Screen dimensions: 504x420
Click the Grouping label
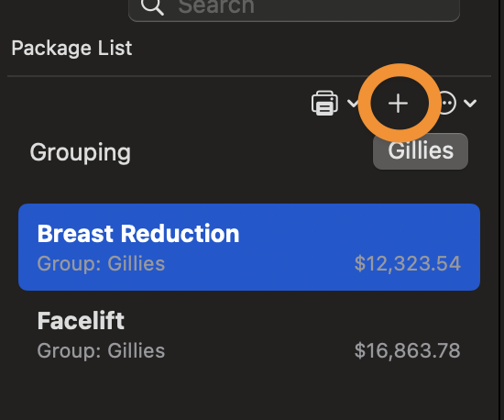(x=81, y=152)
